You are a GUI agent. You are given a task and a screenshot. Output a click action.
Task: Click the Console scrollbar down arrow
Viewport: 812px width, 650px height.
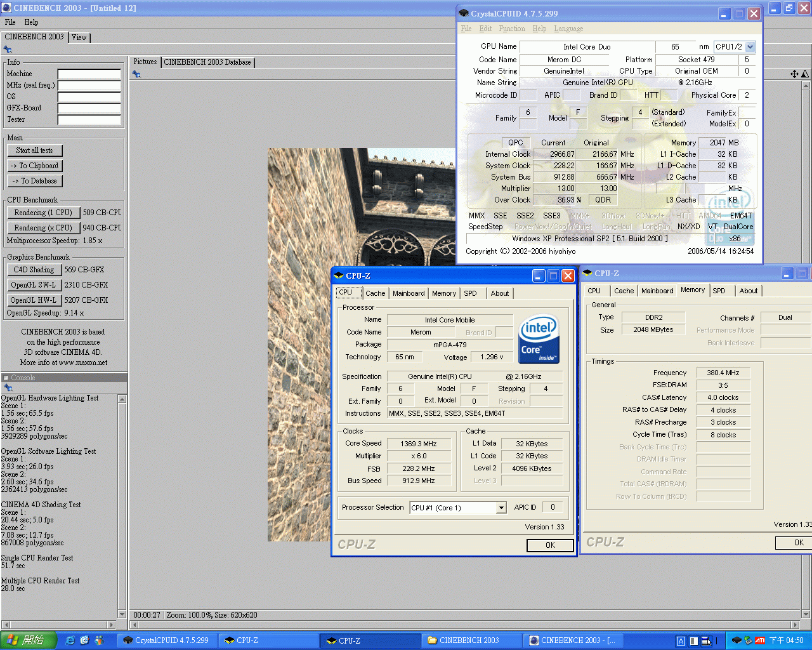tap(122, 614)
